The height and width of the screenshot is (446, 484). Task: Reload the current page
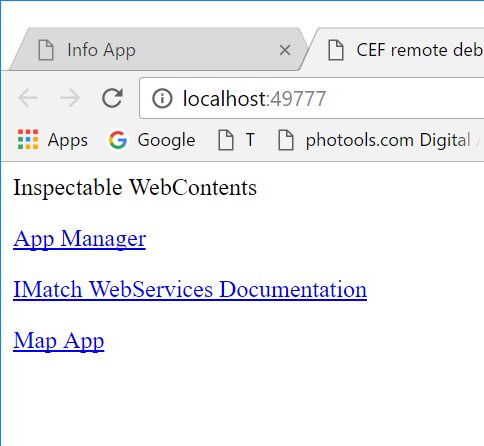pyautogui.click(x=112, y=98)
